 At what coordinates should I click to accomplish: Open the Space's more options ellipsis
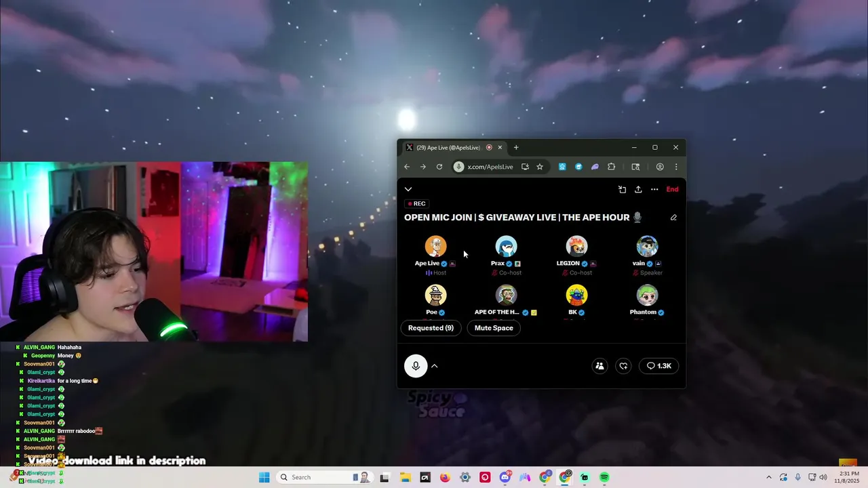(654, 190)
